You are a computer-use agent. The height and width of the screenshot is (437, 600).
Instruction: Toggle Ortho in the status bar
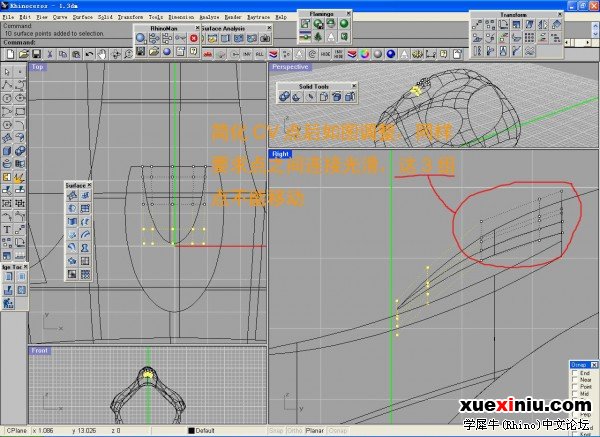pyautogui.click(x=294, y=431)
